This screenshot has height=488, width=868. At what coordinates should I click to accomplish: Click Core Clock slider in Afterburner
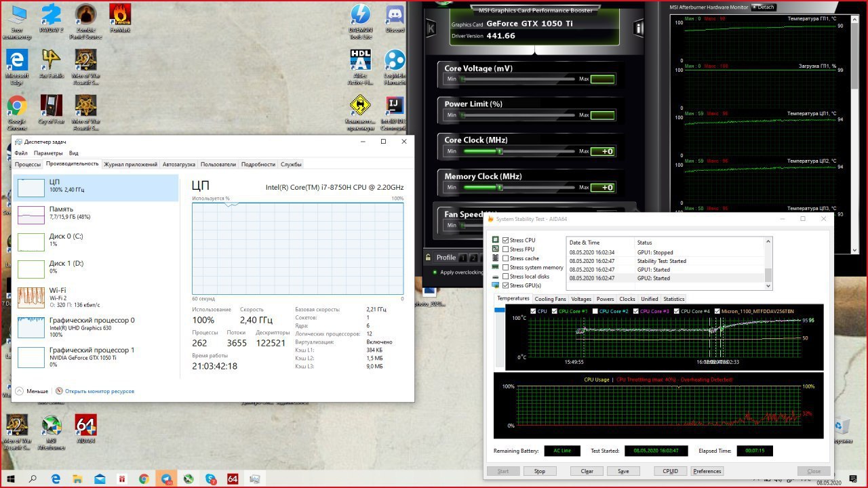(518, 151)
